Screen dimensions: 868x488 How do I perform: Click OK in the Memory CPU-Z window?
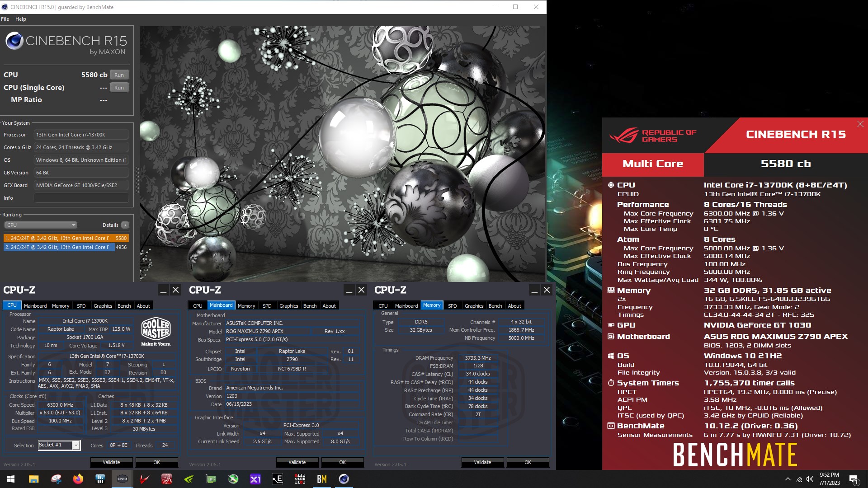pyautogui.click(x=528, y=462)
